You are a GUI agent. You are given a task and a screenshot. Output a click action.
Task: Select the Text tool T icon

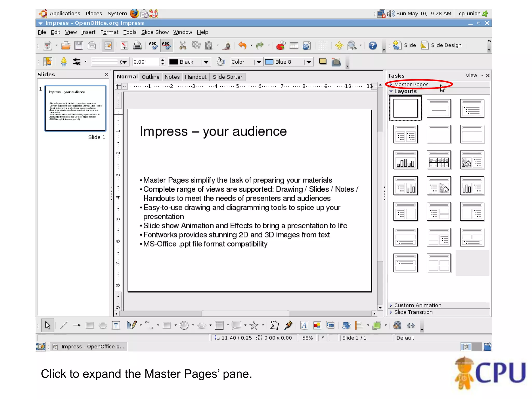[x=116, y=325]
